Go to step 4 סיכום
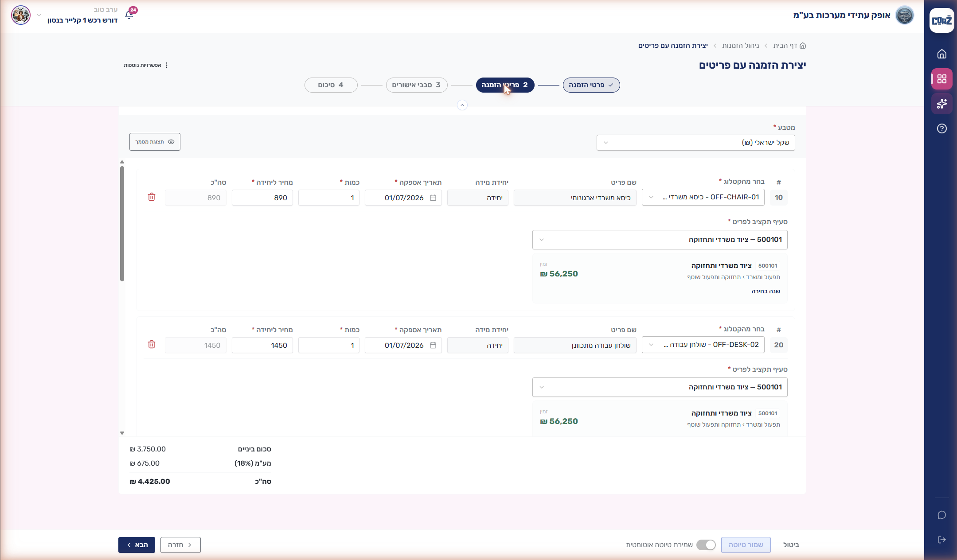 (331, 85)
